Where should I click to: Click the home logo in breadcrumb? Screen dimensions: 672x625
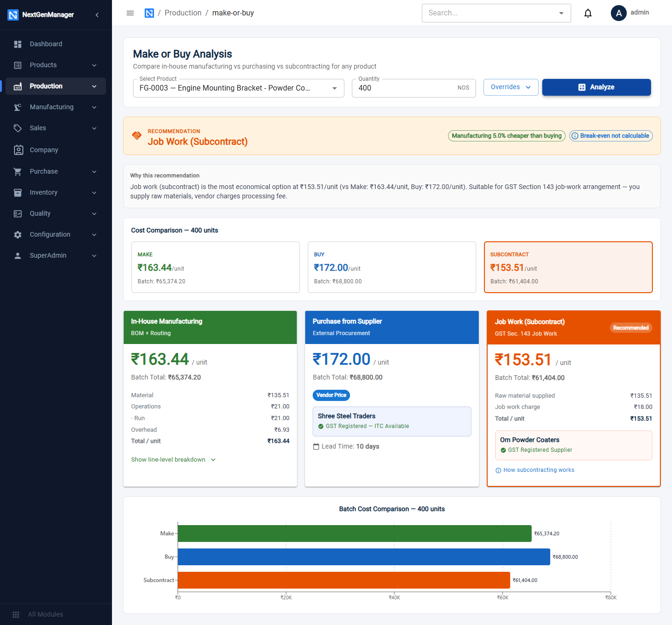click(149, 13)
